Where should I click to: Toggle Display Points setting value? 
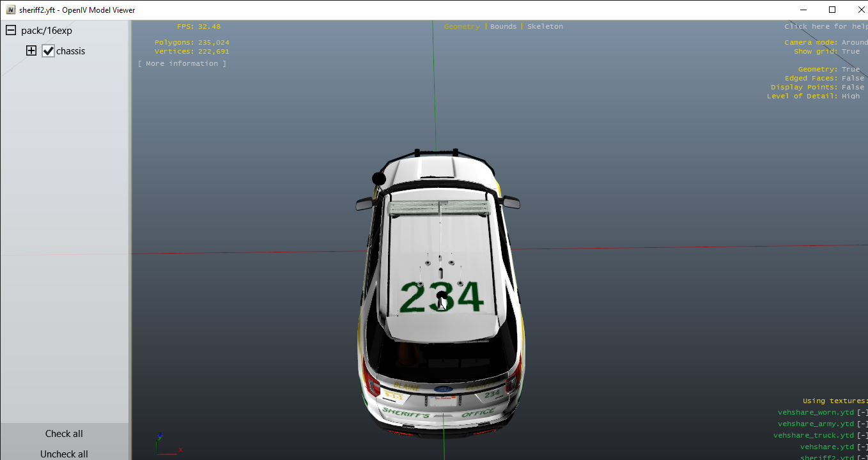pyautogui.click(x=853, y=88)
